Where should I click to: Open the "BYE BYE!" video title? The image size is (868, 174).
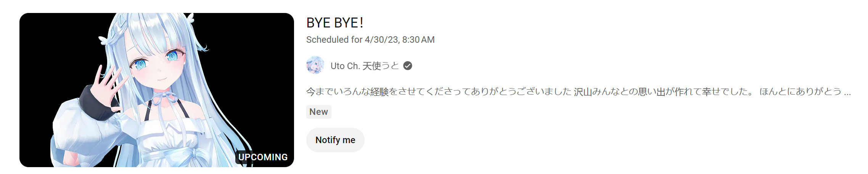334,23
